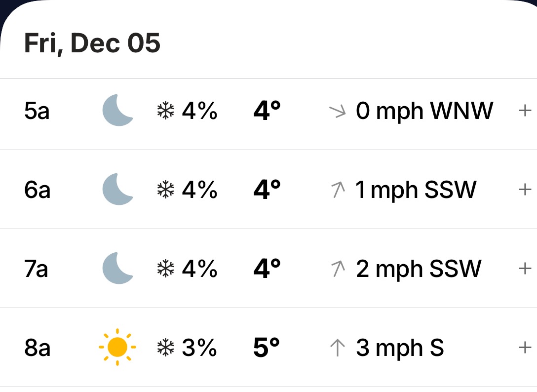Click the Fri, Dec 05 date heading

point(92,43)
